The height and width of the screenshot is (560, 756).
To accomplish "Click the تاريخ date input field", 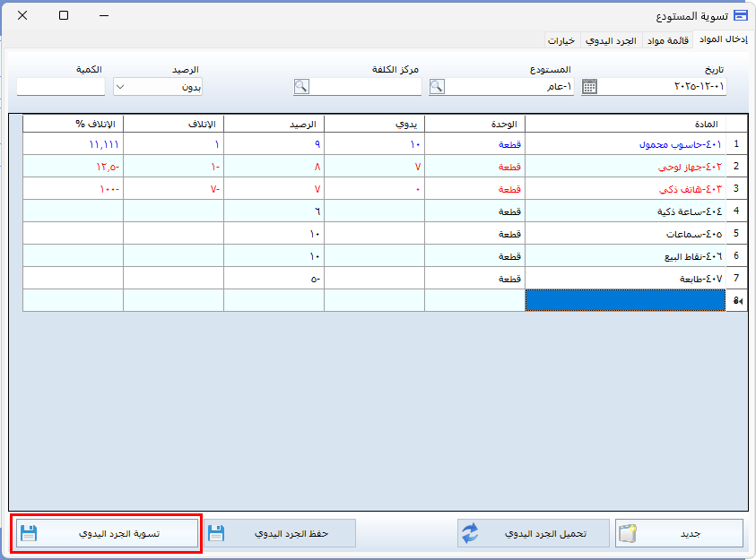I will click(662, 87).
